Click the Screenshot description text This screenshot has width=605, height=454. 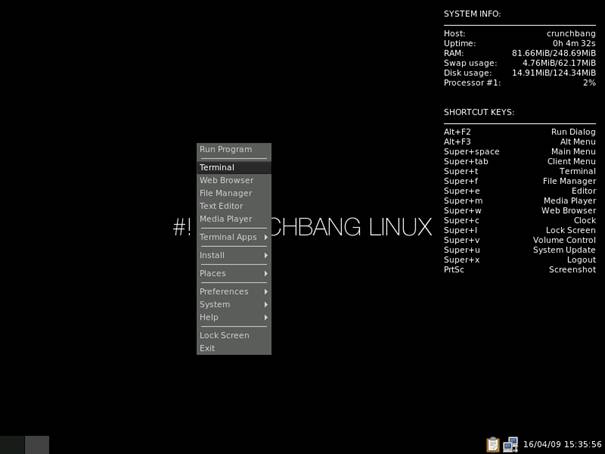572,270
